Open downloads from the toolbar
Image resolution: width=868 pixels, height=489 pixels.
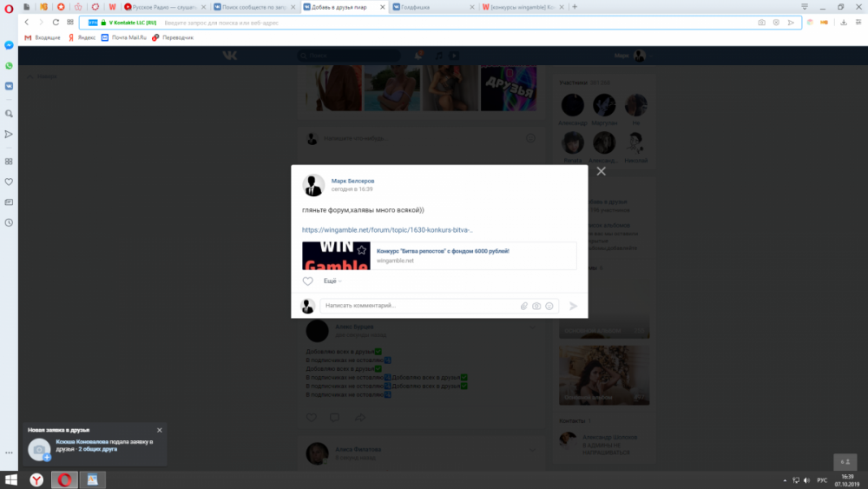point(844,23)
